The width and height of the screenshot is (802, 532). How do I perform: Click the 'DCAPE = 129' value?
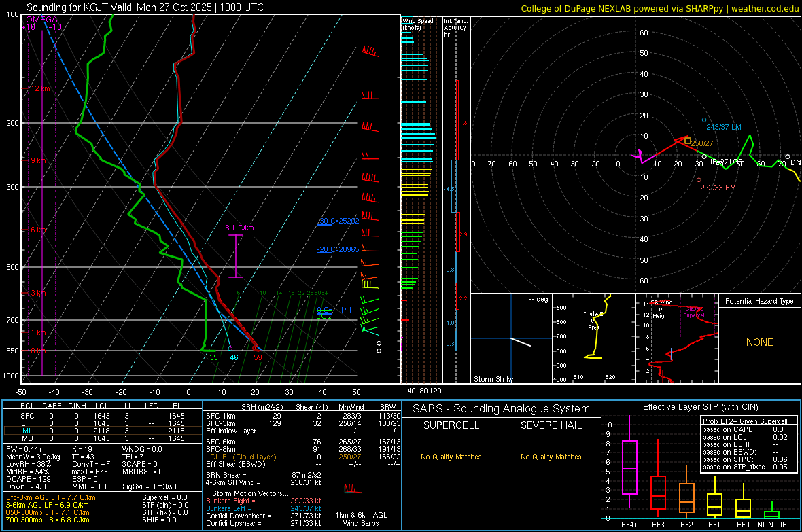pyautogui.click(x=28, y=479)
